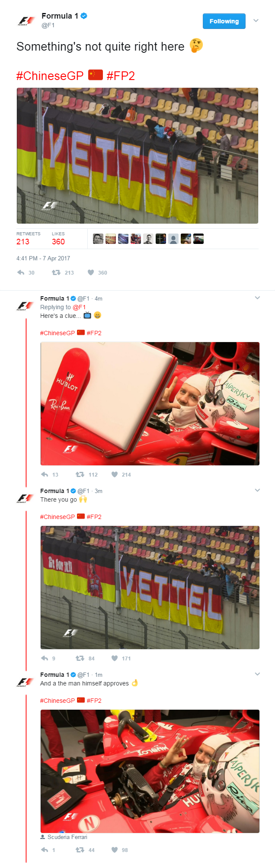Screen dimensions: 275x868
Task: Open the #FP2 hashtag in main tweet
Action: pyautogui.click(x=121, y=76)
